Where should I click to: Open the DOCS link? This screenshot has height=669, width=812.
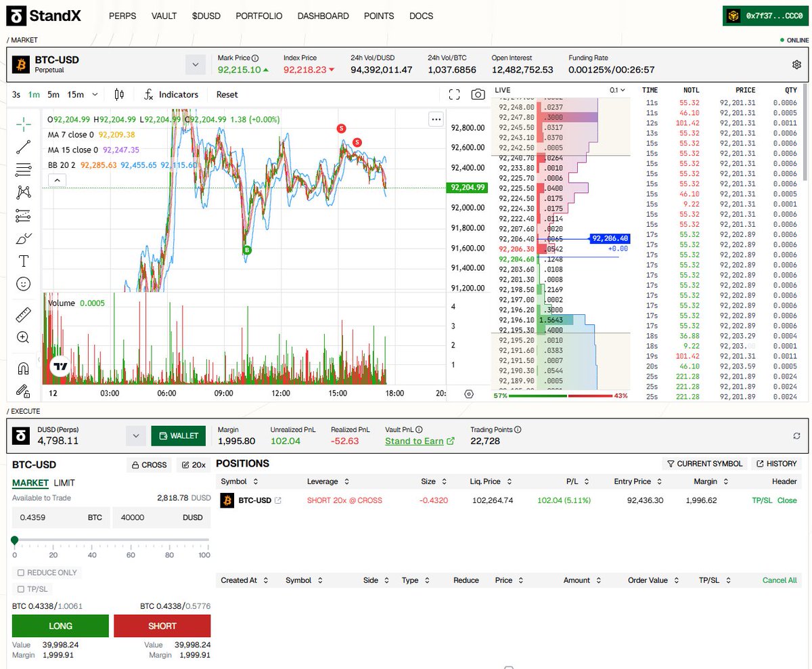(422, 16)
